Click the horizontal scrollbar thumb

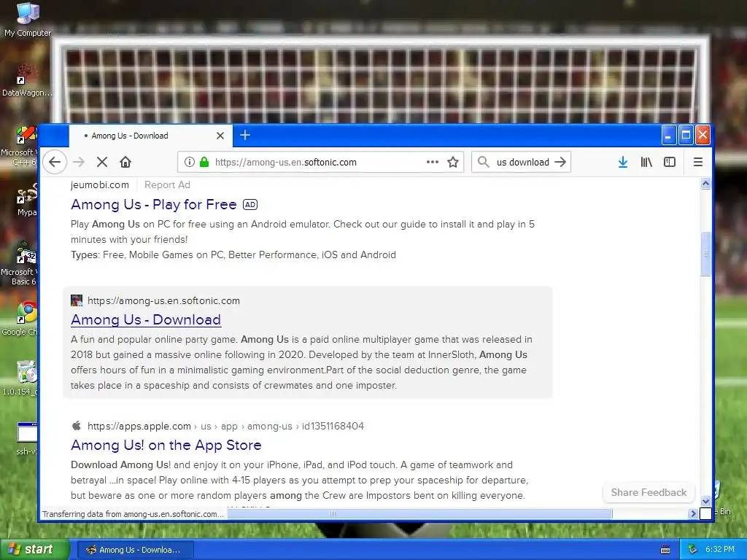click(x=419, y=514)
